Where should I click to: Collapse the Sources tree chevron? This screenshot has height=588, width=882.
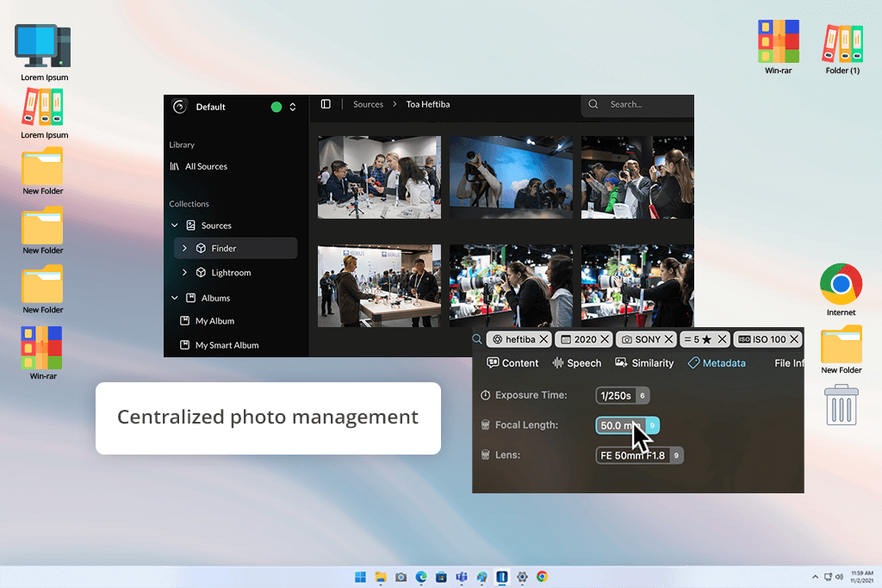click(x=174, y=226)
